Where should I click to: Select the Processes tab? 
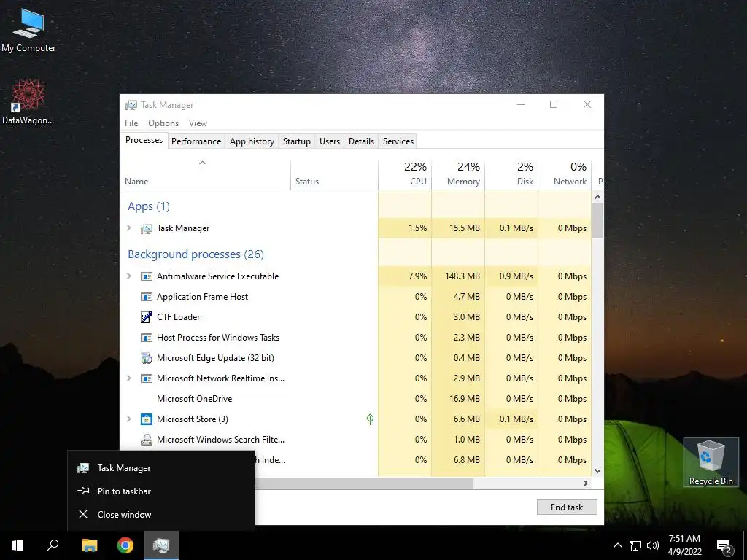click(144, 140)
